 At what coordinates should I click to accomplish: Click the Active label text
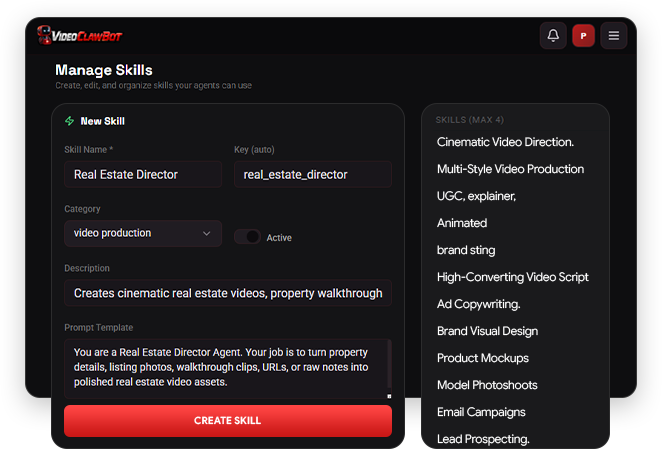click(x=279, y=238)
